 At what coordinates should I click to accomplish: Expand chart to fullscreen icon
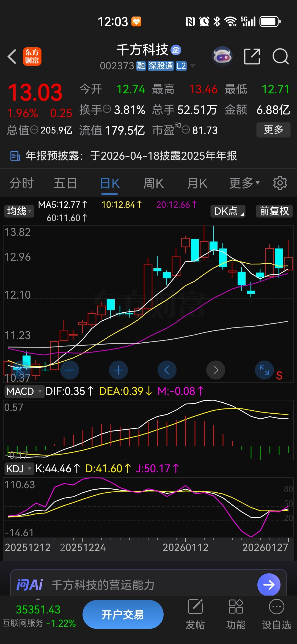264,370
